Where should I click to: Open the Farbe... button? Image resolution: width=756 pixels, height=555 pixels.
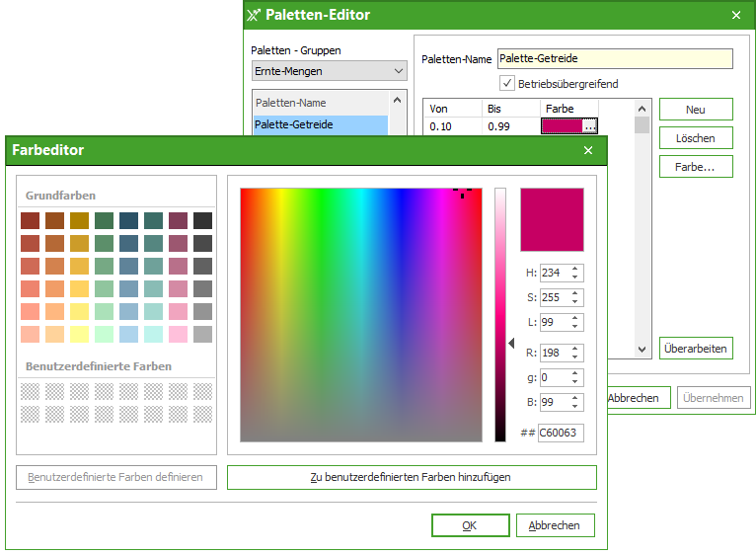(x=695, y=167)
